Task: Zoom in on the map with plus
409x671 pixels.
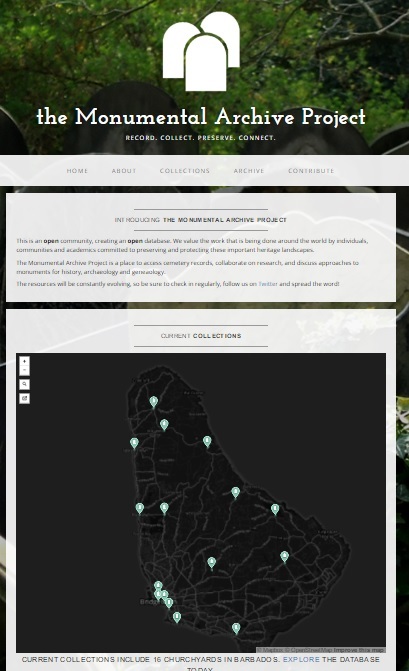Action: click(24, 361)
